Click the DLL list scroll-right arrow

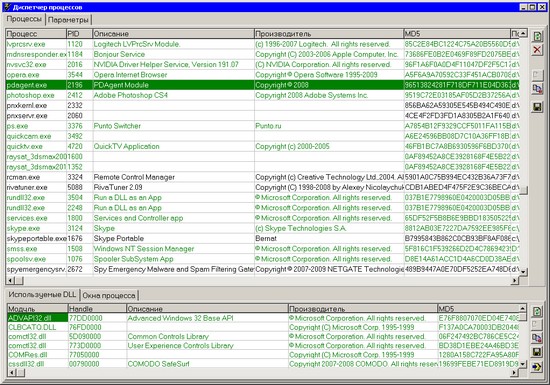coord(515,372)
